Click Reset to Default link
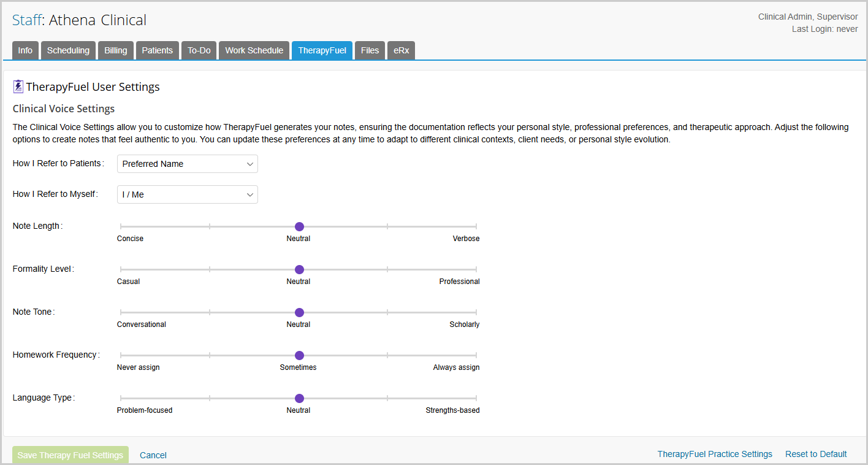Screen dimensions: 868x465 [816, 454]
